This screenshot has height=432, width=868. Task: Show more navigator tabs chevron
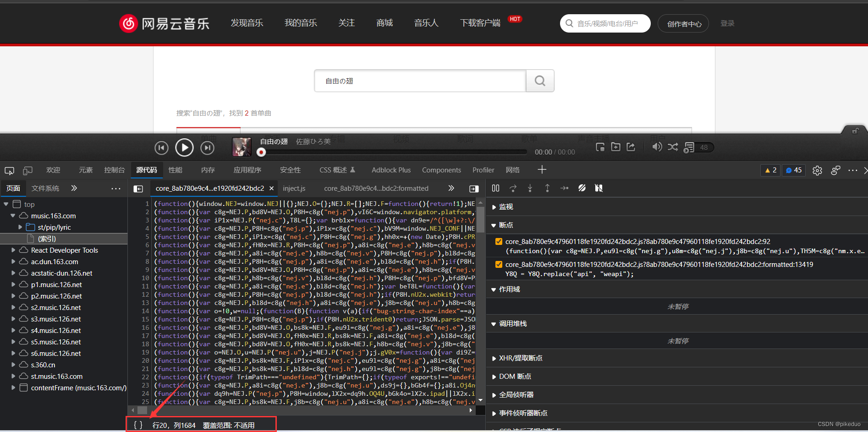[74, 188]
